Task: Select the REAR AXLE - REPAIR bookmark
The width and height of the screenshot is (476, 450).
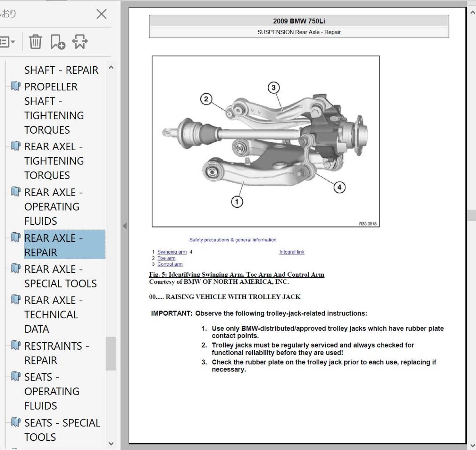Action: 64,245
